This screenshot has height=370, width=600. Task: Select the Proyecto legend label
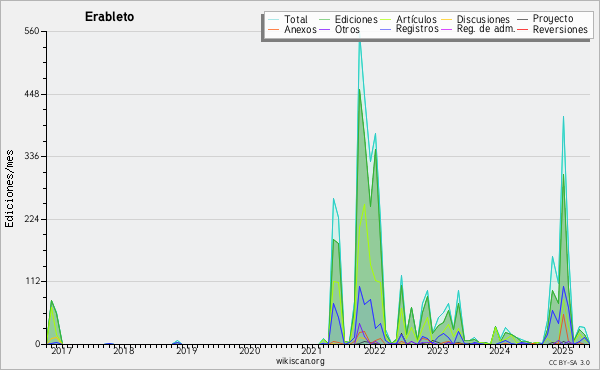553,19
